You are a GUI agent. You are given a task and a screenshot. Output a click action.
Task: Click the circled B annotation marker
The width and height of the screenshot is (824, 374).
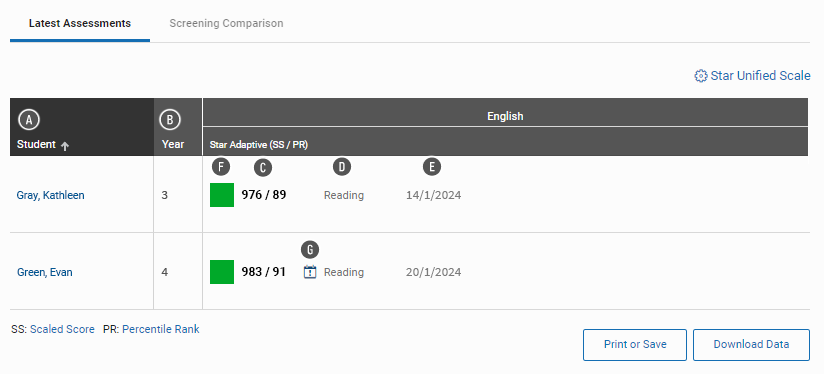point(170,120)
